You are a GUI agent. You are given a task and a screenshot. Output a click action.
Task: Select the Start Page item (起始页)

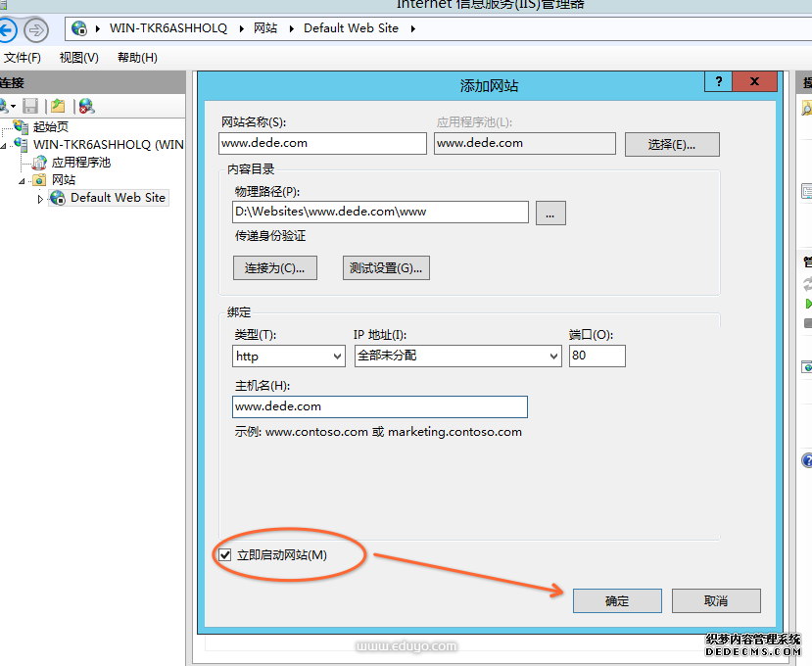(50, 126)
